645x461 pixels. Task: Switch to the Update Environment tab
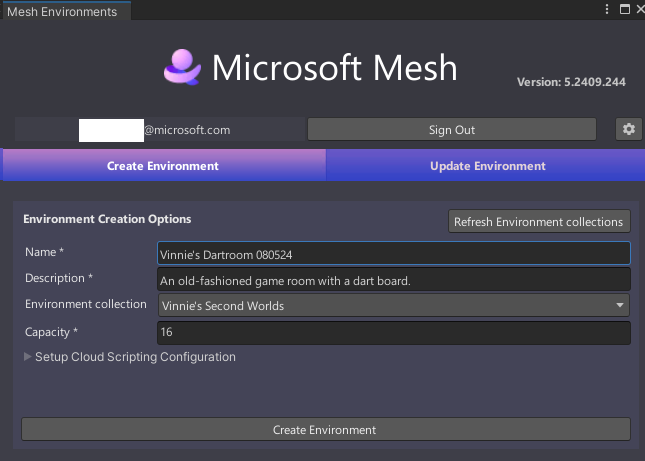coord(487,165)
